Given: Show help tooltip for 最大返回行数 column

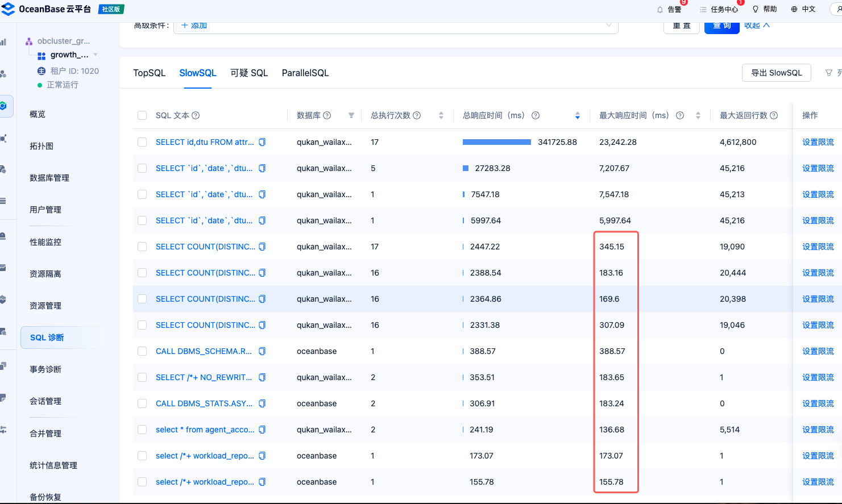Looking at the screenshot, I should click(774, 115).
